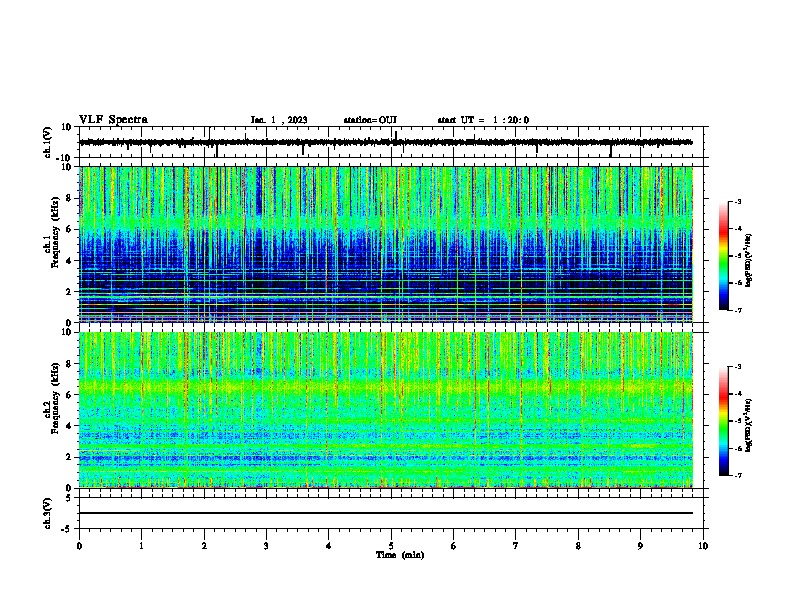
Task: Click the "Time (min)" x-axis label
Action: [x=400, y=555]
